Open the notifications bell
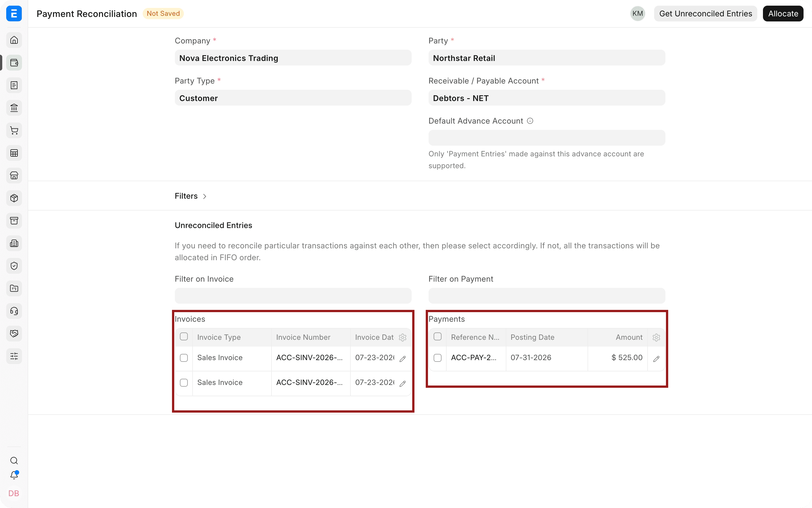This screenshot has height=508, width=812. point(14,475)
